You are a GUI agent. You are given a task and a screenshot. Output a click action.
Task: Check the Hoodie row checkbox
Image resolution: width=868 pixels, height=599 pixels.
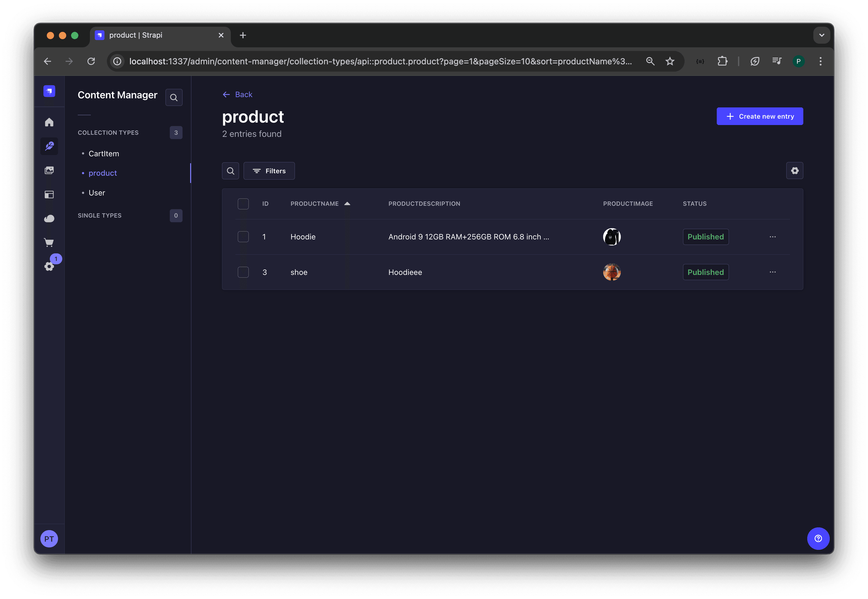click(x=243, y=237)
